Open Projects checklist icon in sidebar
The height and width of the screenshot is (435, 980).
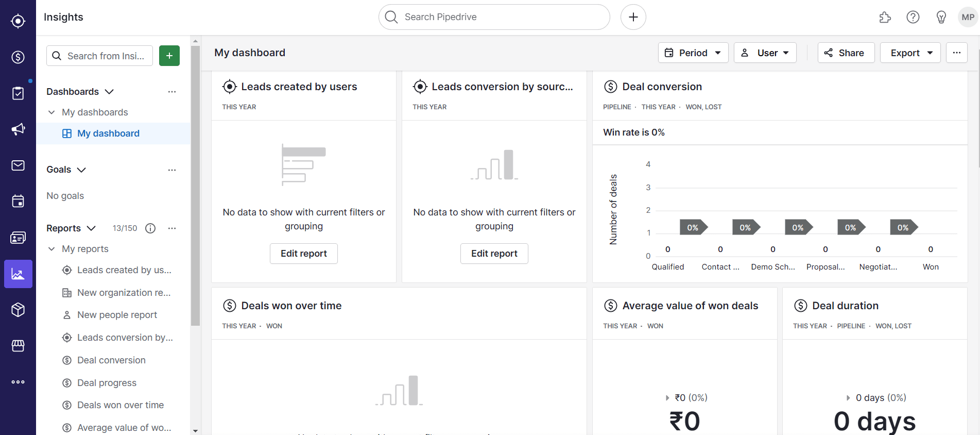point(18,93)
